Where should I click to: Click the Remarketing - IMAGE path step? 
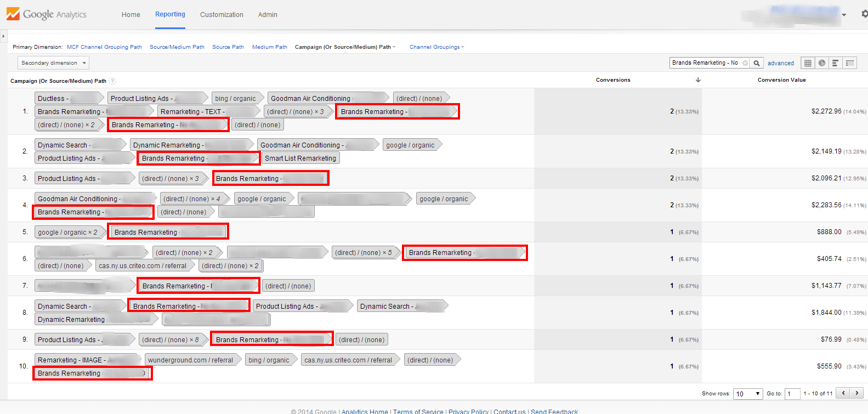pos(88,360)
